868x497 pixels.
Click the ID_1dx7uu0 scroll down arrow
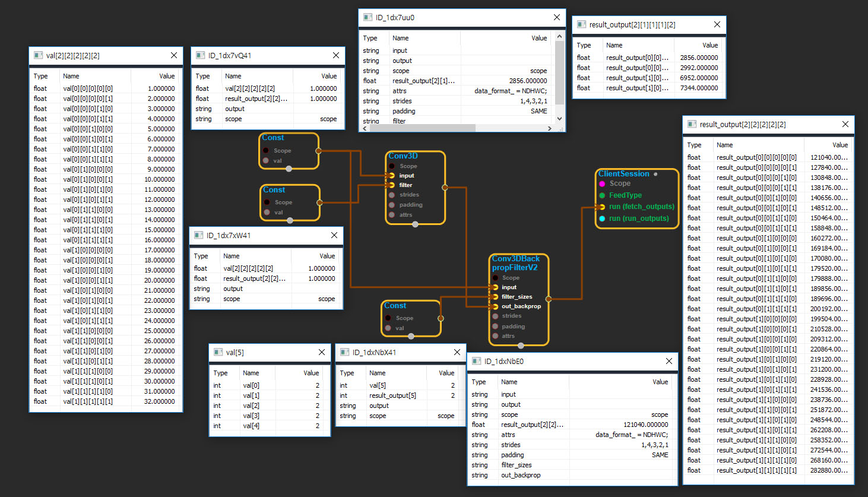coord(559,118)
